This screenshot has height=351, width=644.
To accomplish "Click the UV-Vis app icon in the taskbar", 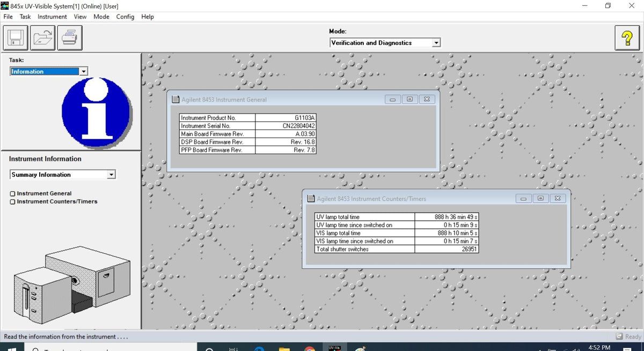I will point(334,348).
